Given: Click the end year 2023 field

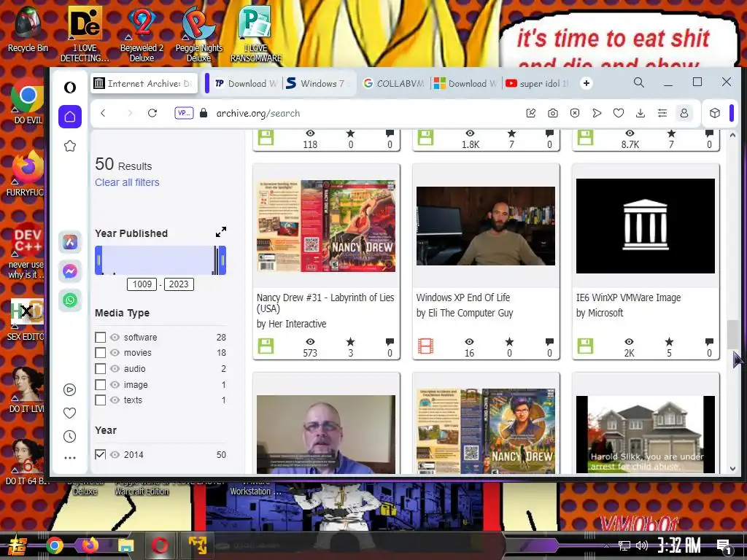Looking at the screenshot, I should click(x=179, y=284).
